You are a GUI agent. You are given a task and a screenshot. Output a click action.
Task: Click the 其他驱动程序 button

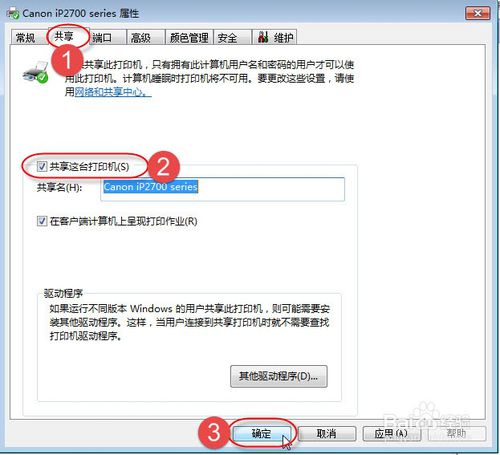pyautogui.click(x=279, y=376)
